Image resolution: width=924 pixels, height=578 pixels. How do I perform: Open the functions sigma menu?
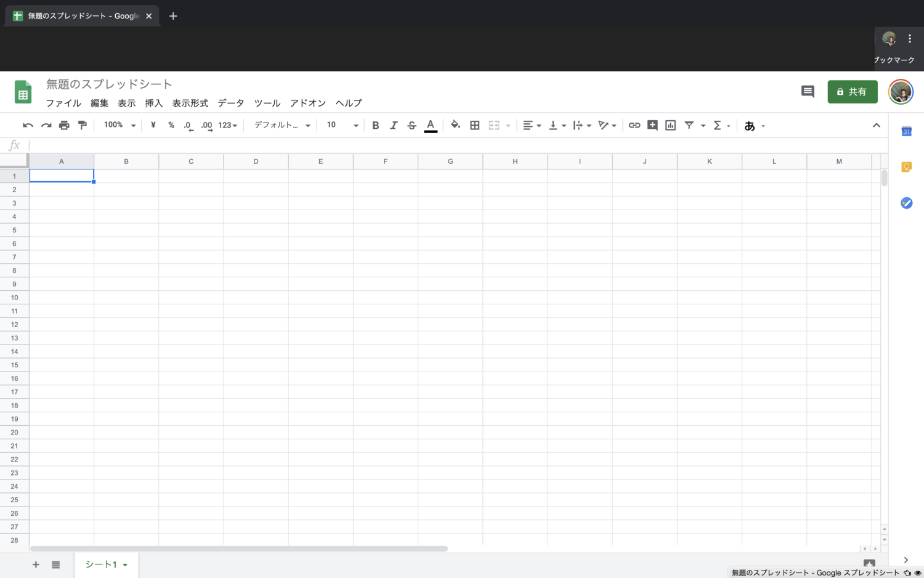[x=721, y=125]
